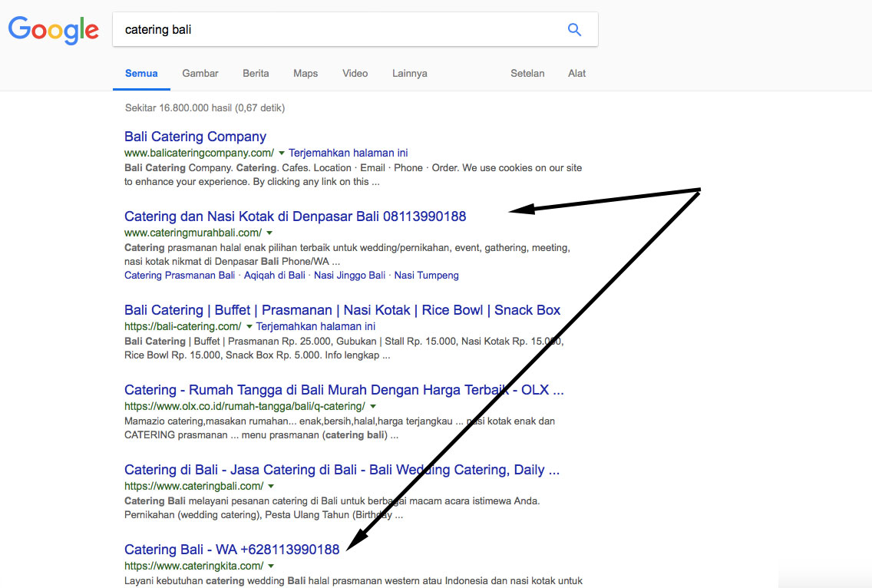
Task: Open the Berita tab
Action: click(256, 74)
